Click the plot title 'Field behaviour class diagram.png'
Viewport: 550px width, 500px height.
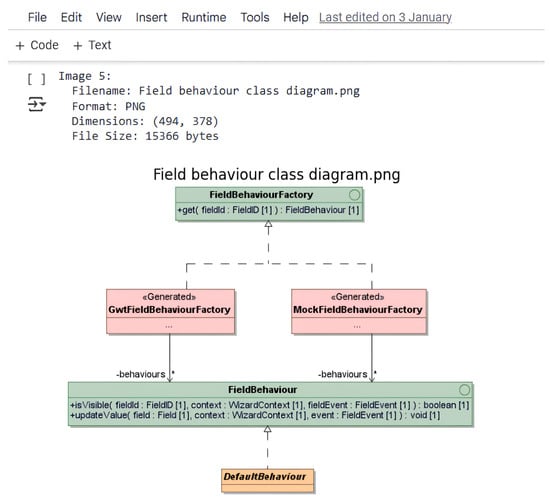(277, 174)
